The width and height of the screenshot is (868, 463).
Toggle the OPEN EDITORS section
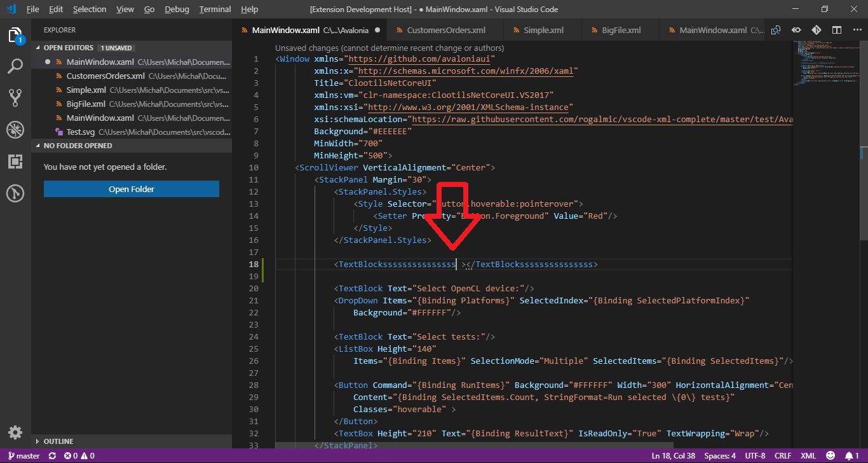tap(70, 47)
